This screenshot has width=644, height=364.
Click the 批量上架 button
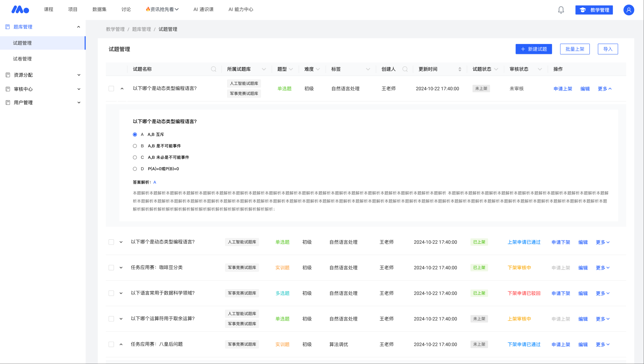[x=574, y=49]
